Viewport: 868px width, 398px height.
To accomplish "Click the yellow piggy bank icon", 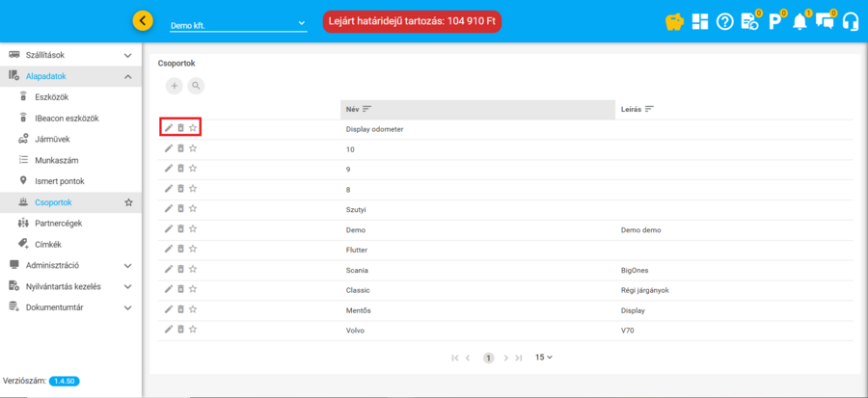I will [676, 21].
